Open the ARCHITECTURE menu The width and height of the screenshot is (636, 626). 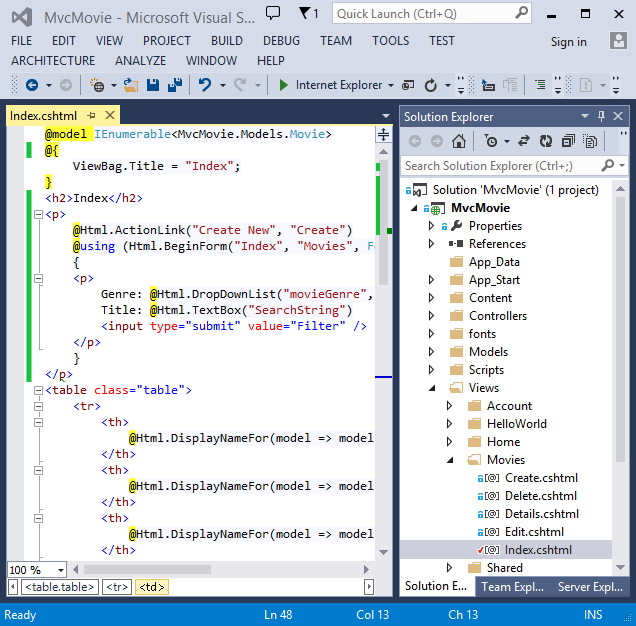[x=53, y=60]
